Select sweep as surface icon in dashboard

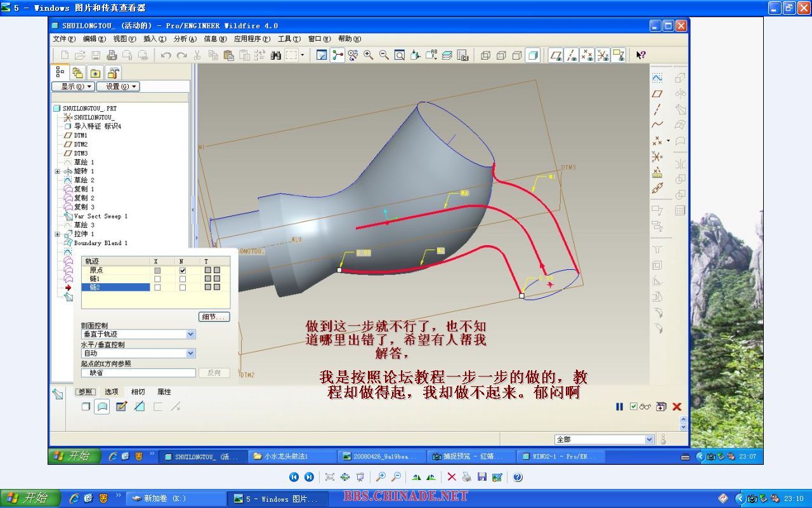pos(102,406)
